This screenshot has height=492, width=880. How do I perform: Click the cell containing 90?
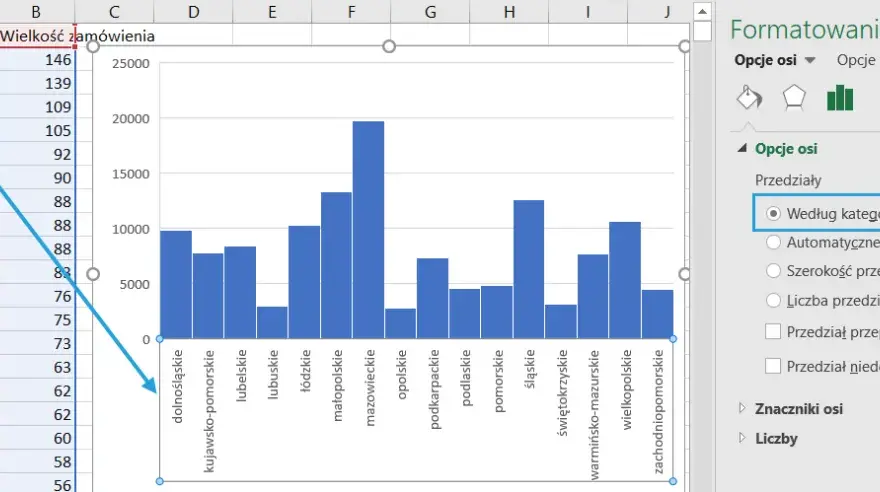37,178
